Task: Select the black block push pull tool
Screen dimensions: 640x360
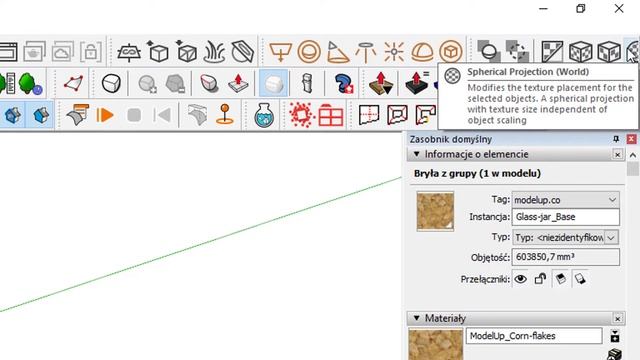Action: click(417, 83)
